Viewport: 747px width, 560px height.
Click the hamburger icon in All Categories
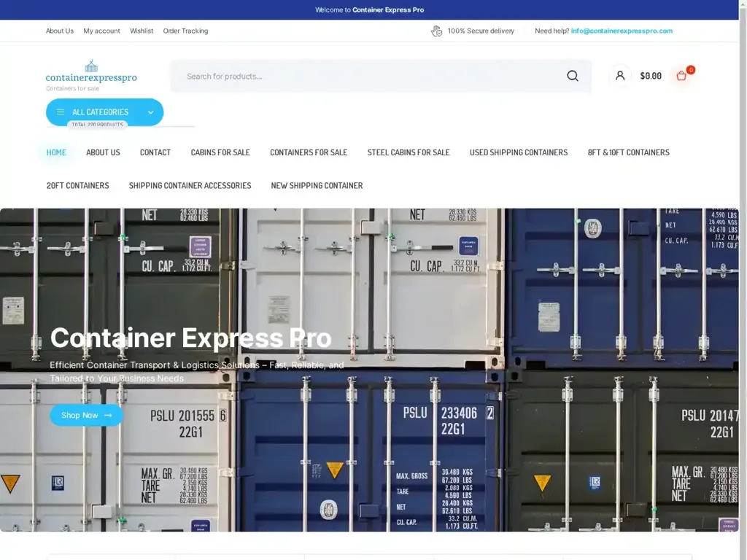(x=61, y=112)
